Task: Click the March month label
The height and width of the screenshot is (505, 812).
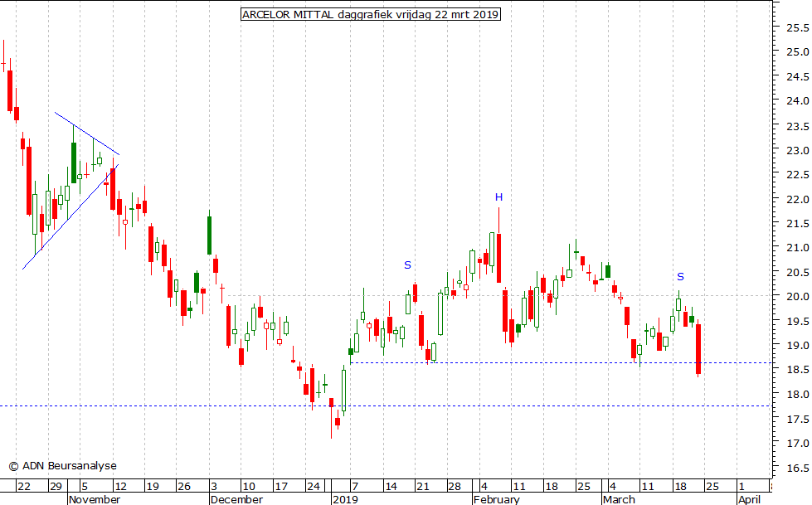Action: (x=619, y=499)
